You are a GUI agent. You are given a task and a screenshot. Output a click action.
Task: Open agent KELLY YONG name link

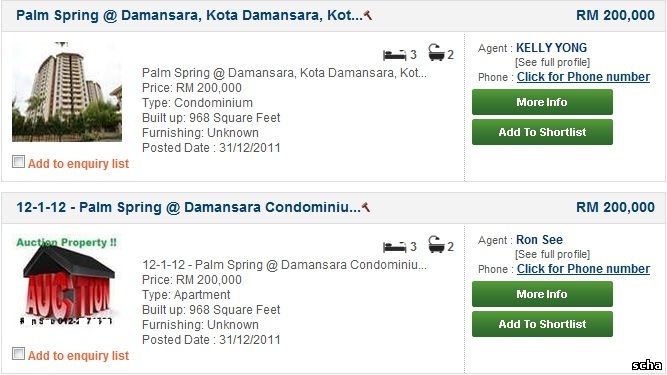(551, 48)
